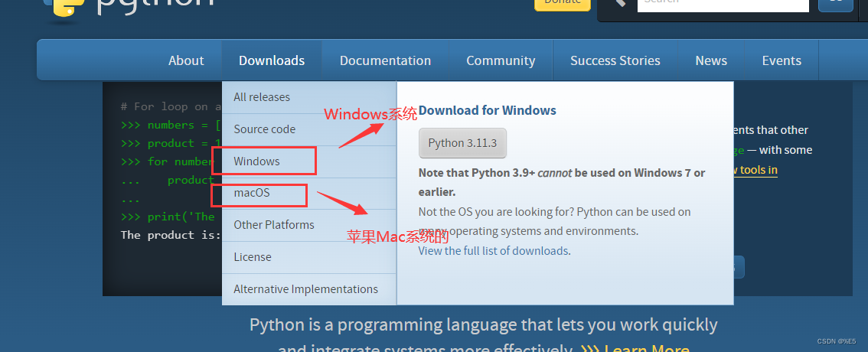Click the search GO button

[835, 4]
